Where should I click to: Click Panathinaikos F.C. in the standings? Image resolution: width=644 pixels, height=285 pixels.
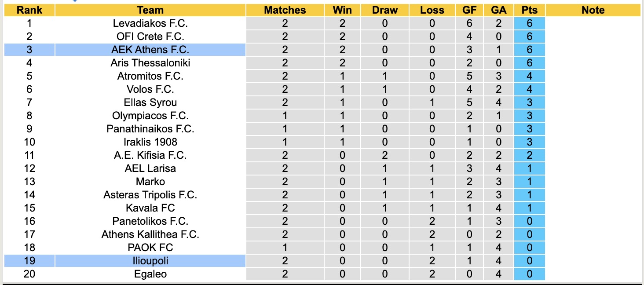150,129
